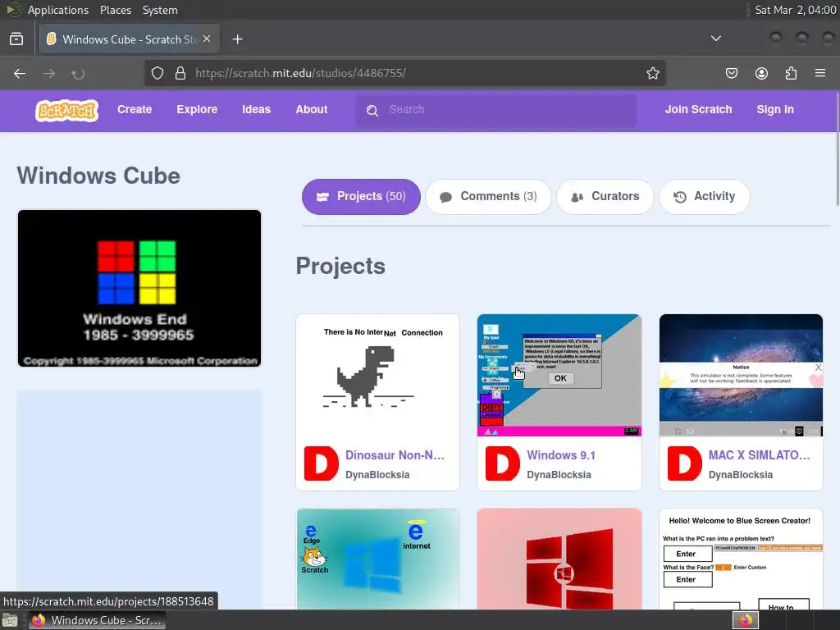
Task: Click the page vertical scrollbar
Action: pos(838,148)
